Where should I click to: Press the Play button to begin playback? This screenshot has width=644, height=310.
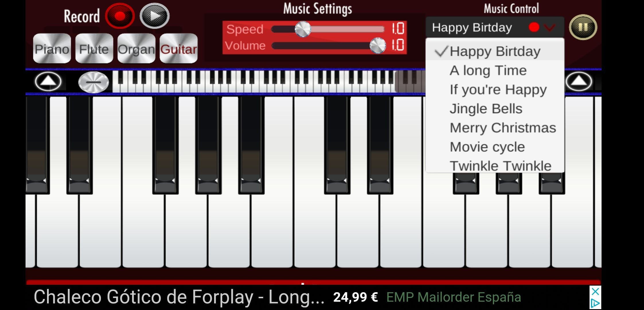pos(155,16)
